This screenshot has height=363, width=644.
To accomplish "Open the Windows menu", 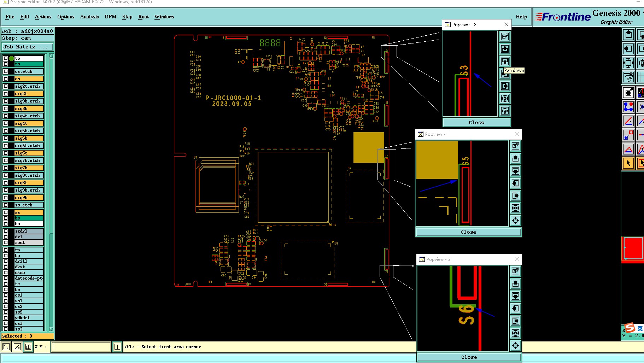I will (164, 17).
